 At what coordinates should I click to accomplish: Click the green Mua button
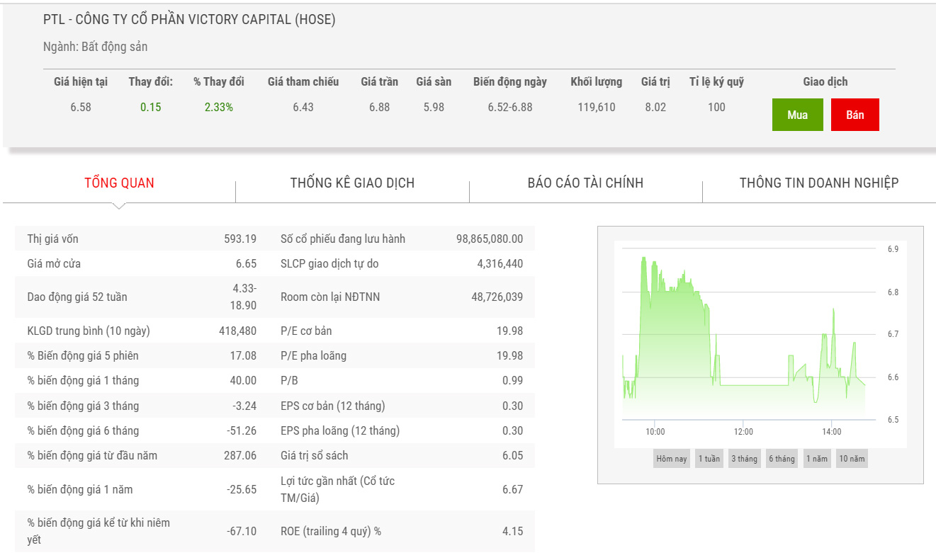coord(797,115)
